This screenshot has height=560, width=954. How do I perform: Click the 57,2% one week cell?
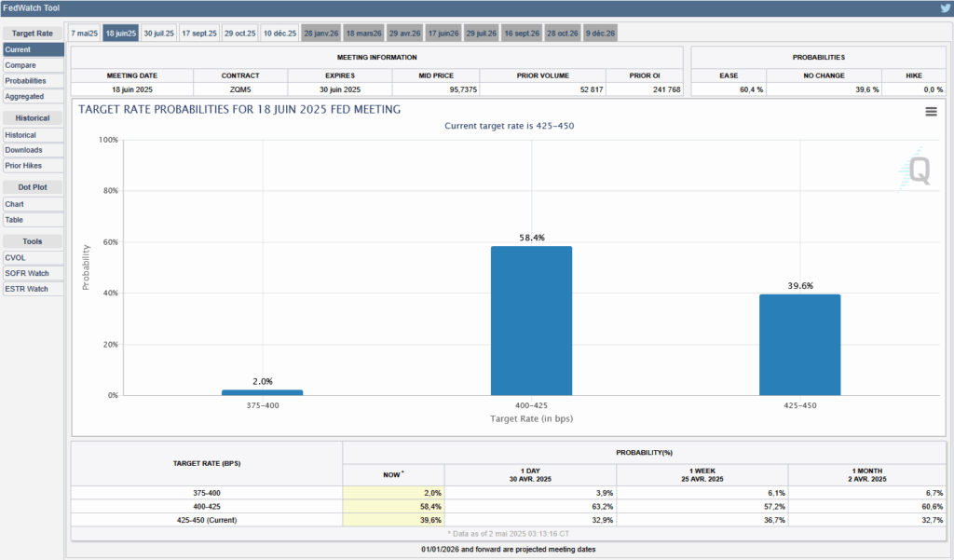702,507
